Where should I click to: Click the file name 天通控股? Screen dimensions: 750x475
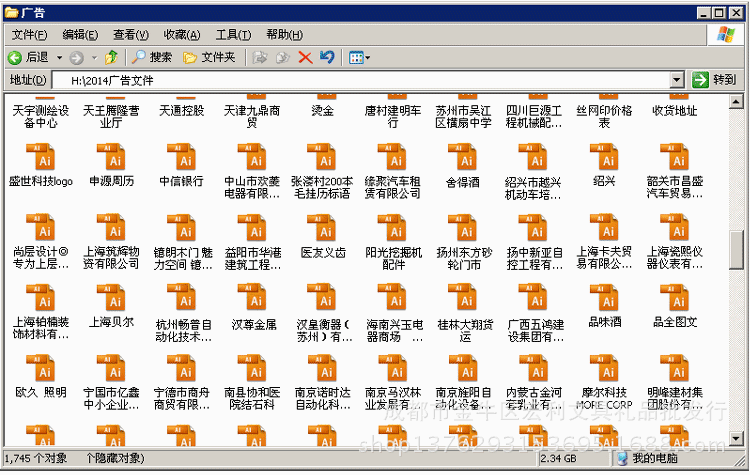click(x=181, y=110)
